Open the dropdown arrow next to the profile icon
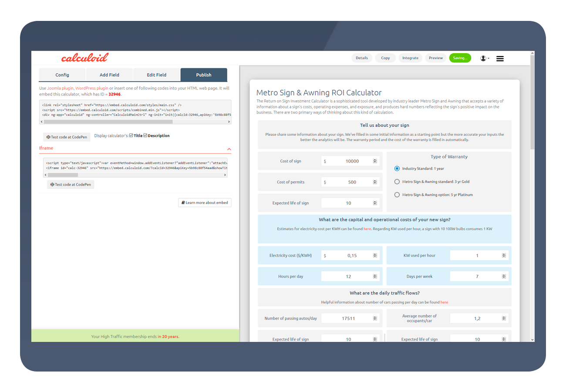Screen dimensions: 566x392 pyautogui.click(x=489, y=58)
